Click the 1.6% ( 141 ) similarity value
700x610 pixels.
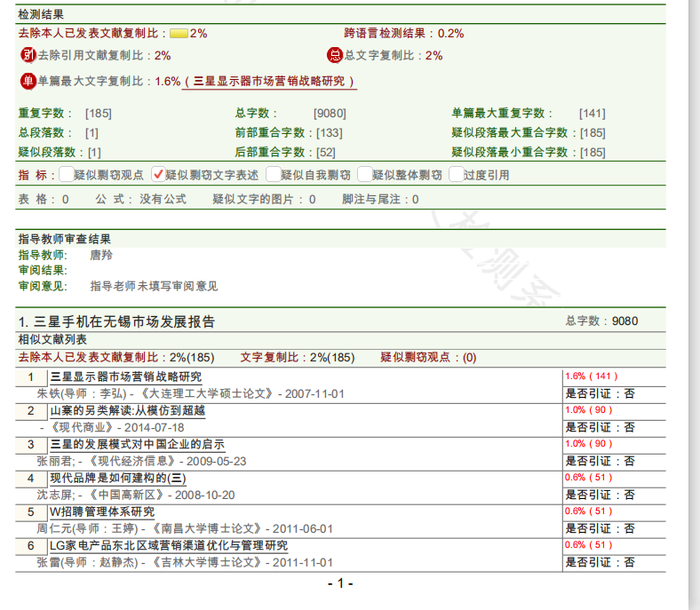tap(591, 376)
